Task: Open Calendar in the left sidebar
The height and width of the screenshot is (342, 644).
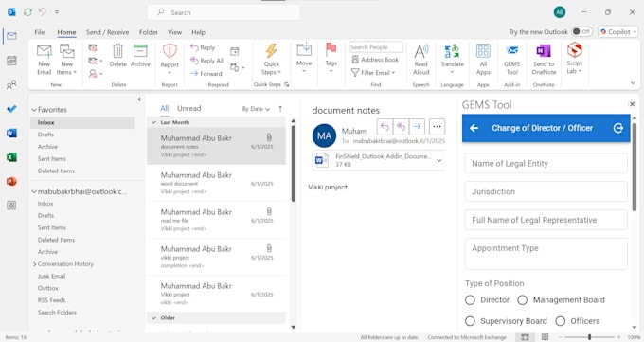Action: tap(11, 61)
